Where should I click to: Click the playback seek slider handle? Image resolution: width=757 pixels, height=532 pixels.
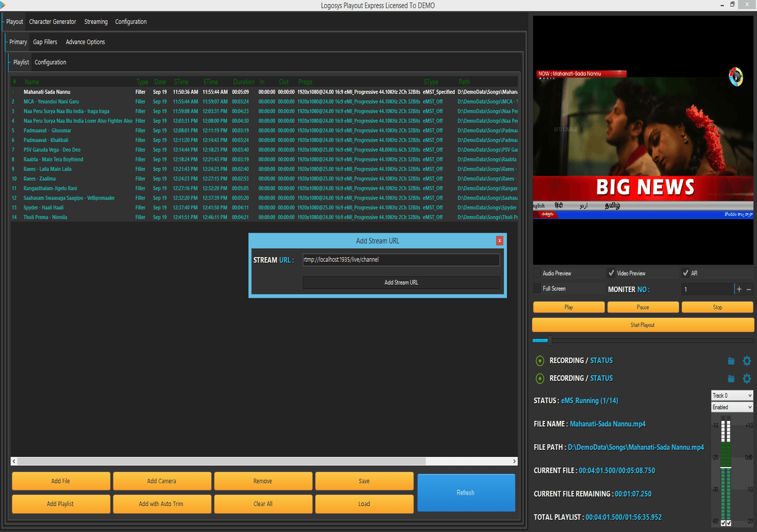(x=549, y=340)
